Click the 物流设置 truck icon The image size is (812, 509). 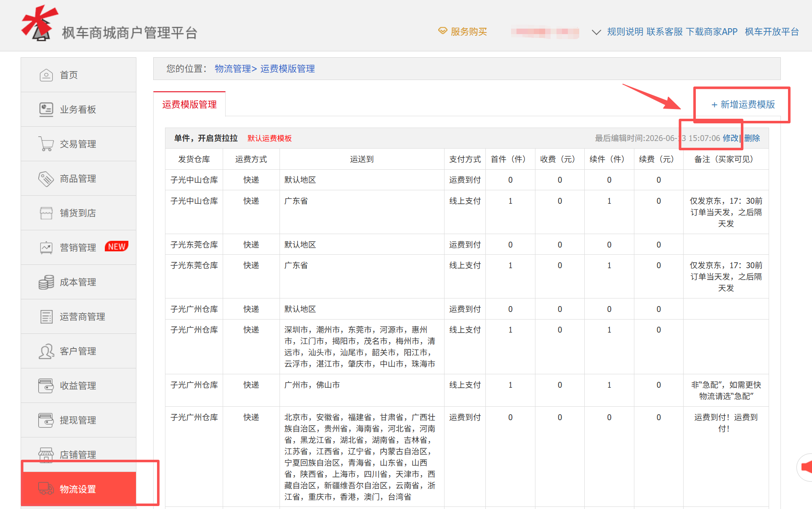click(46, 489)
